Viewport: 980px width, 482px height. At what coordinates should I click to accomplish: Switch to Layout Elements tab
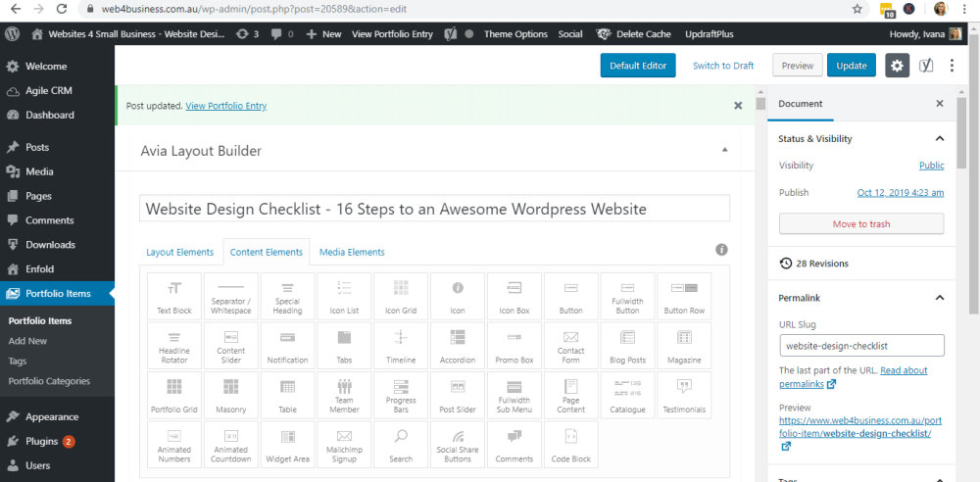coord(180,252)
